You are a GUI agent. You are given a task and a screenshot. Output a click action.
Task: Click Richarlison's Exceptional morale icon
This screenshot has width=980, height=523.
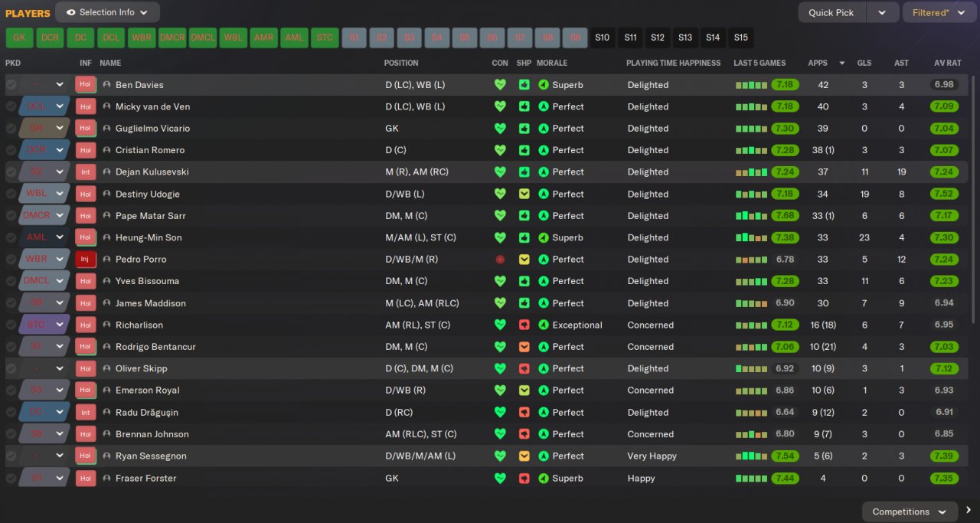coord(544,325)
